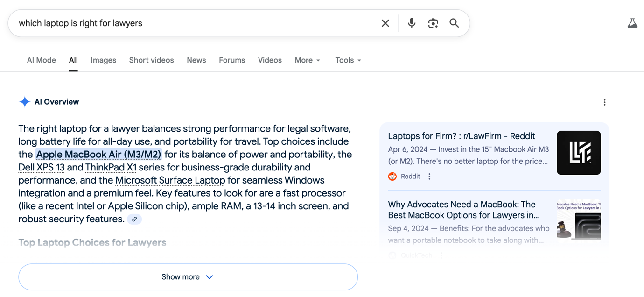
Task: Clear the search query with the X icon
Action: 385,23
